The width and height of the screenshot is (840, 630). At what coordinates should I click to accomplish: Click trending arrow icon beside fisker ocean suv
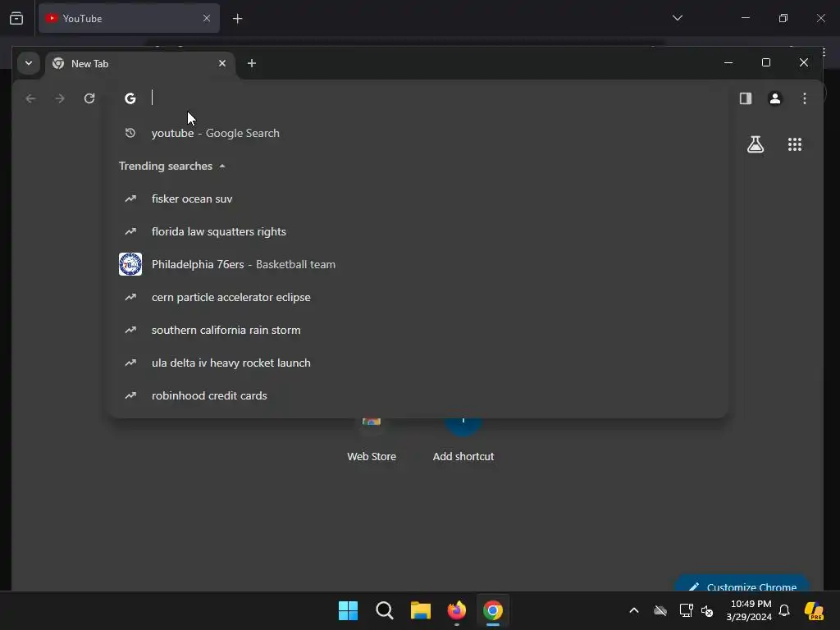pos(130,199)
